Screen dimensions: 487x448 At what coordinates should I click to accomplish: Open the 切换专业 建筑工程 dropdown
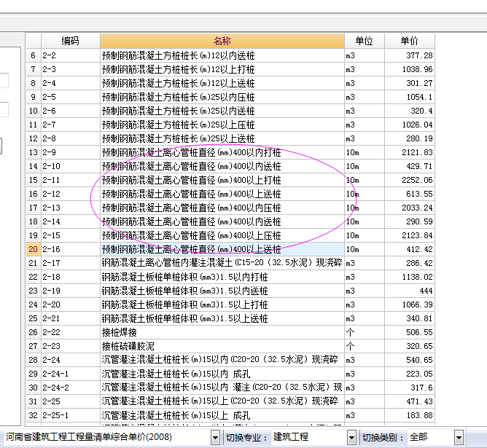click(351, 438)
